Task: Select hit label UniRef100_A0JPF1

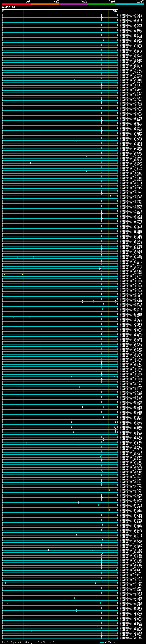Action: coord(131,419)
